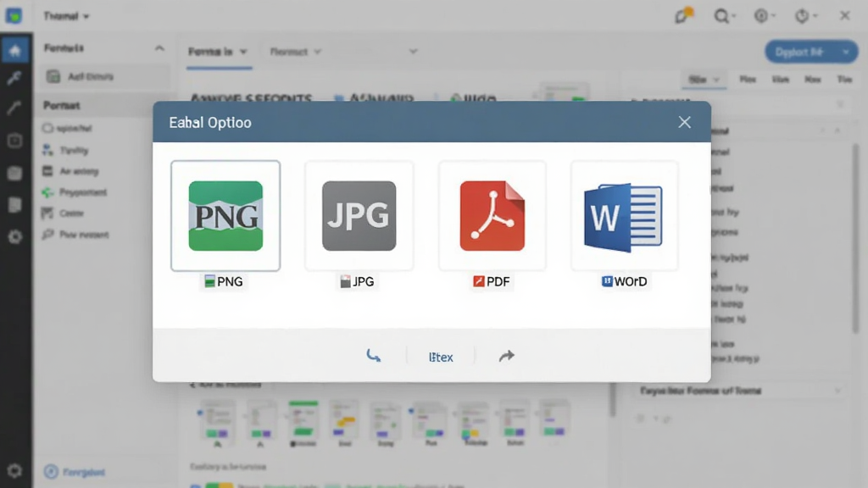Image resolution: width=868 pixels, height=488 pixels.
Task: Open the wrench tool icon in sidebar
Action: pos(14,78)
